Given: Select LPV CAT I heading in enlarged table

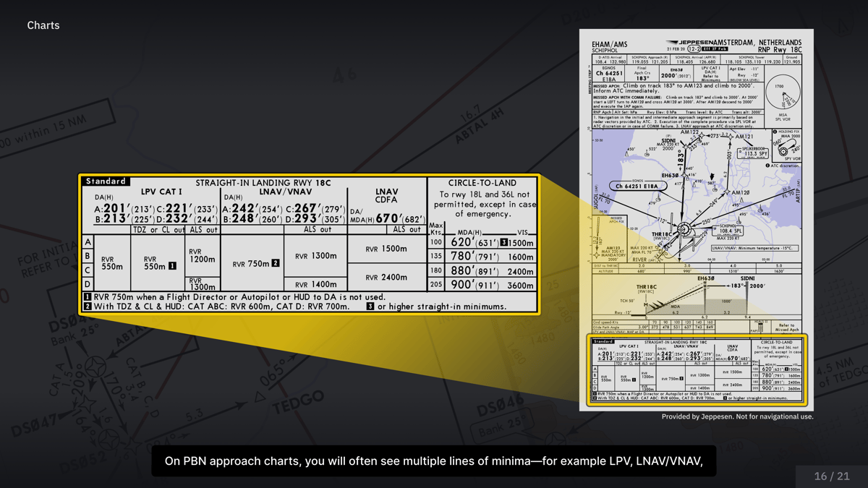Looking at the screenshot, I should pyautogui.click(x=161, y=192).
